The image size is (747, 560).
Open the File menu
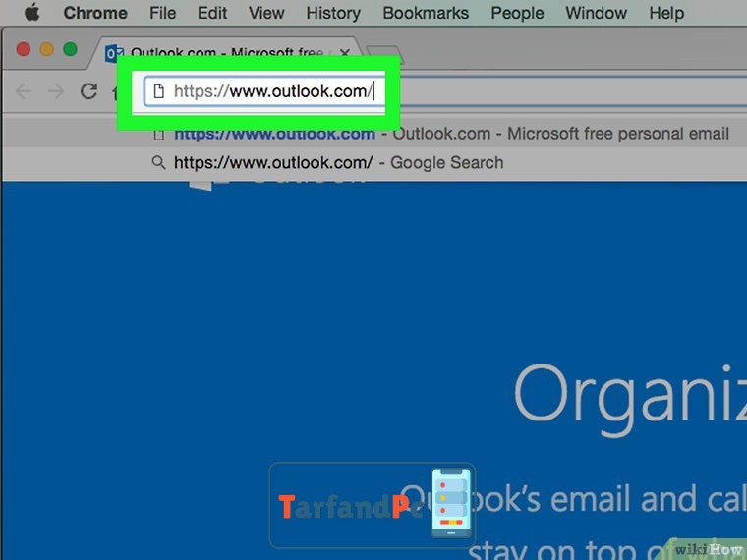tap(162, 13)
